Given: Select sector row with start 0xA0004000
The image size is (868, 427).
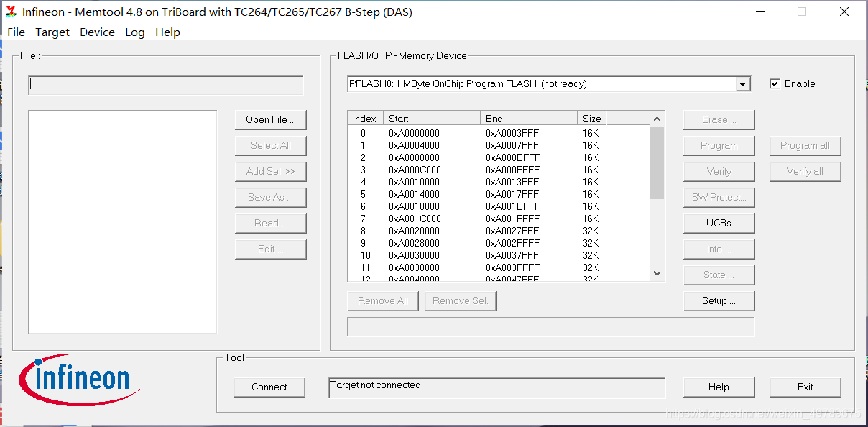Looking at the screenshot, I should point(499,146).
